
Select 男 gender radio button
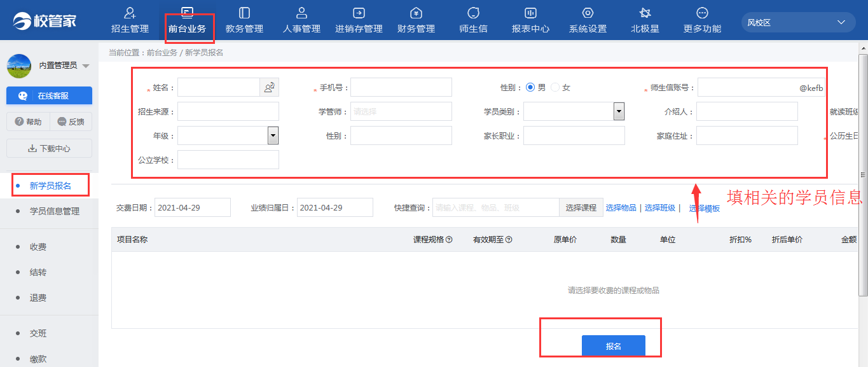click(530, 87)
